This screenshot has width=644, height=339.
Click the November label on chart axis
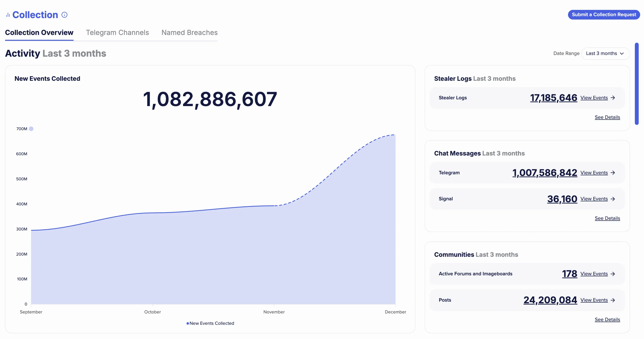(274, 312)
